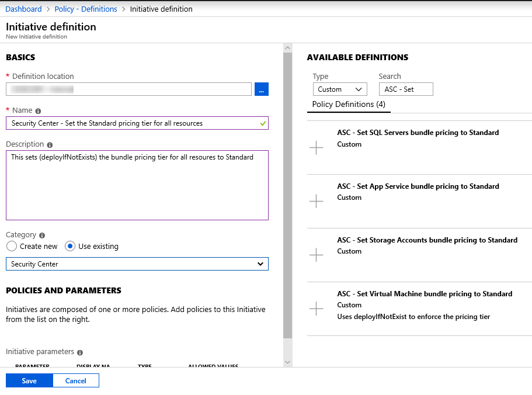The image size is (532, 395).
Task: Click scrollbar down arrow of left panel
Action: point(288,362)
